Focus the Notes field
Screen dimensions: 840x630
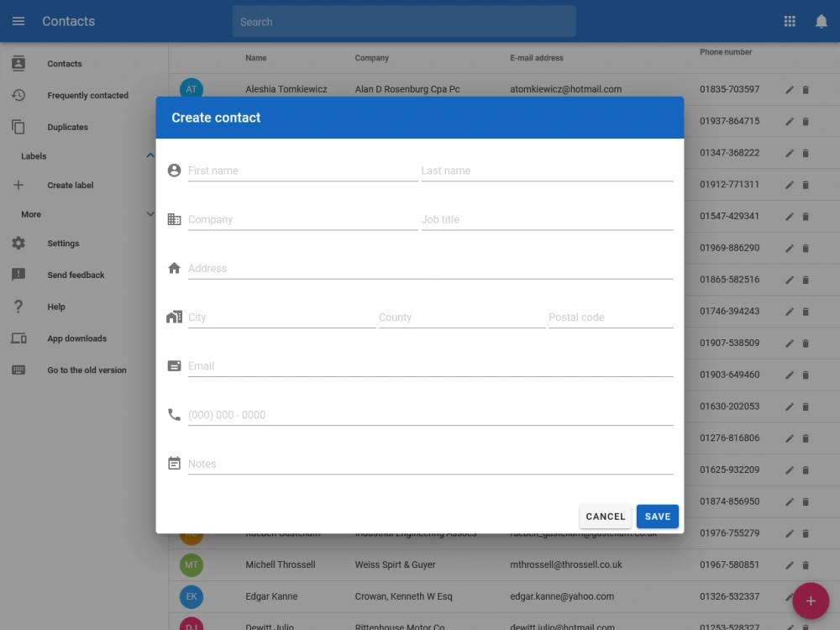pos(431,464)
